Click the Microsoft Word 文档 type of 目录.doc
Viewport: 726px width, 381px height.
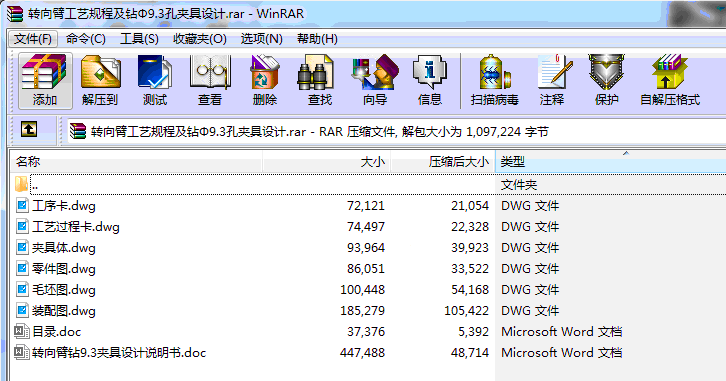[562, 332]
